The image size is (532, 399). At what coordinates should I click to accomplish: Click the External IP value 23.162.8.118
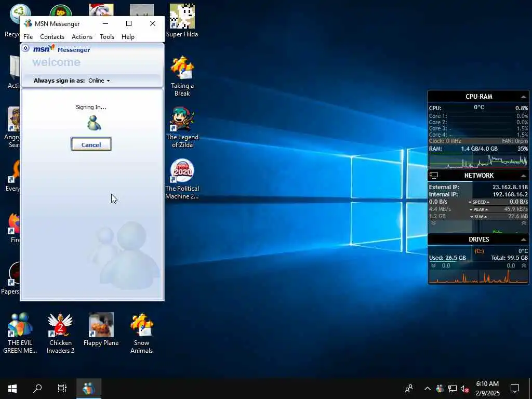510,187
